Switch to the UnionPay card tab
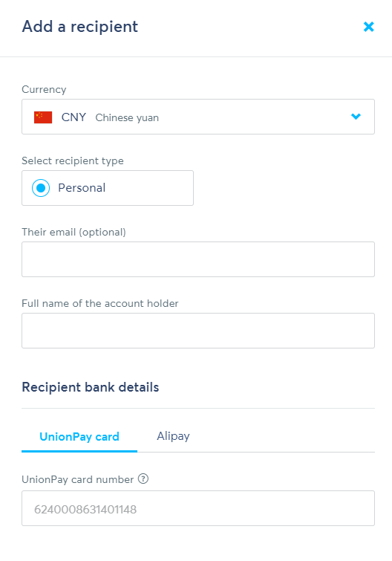Image resolution: width=392 pixels, height=561 pixels. click(x=79, y=436)
